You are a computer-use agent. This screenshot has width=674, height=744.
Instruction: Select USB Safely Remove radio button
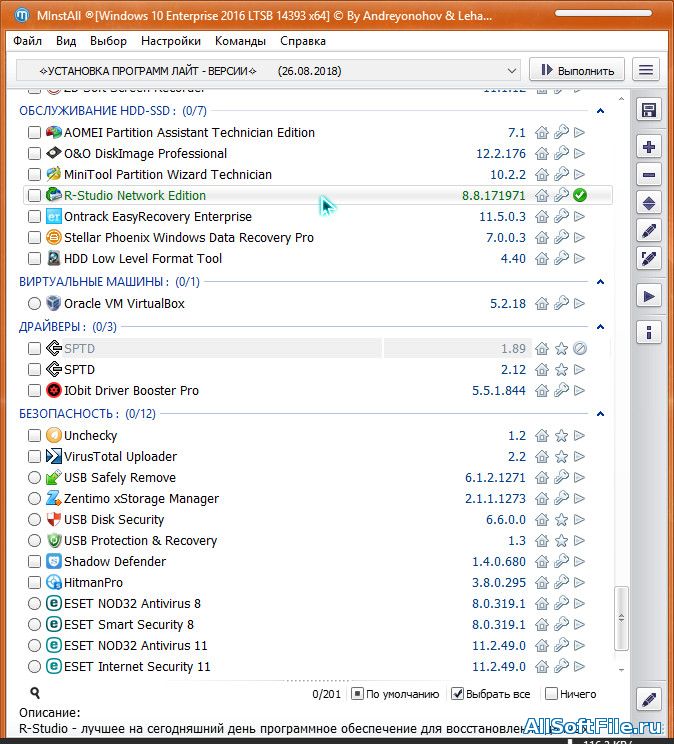(x=34, y=477)
